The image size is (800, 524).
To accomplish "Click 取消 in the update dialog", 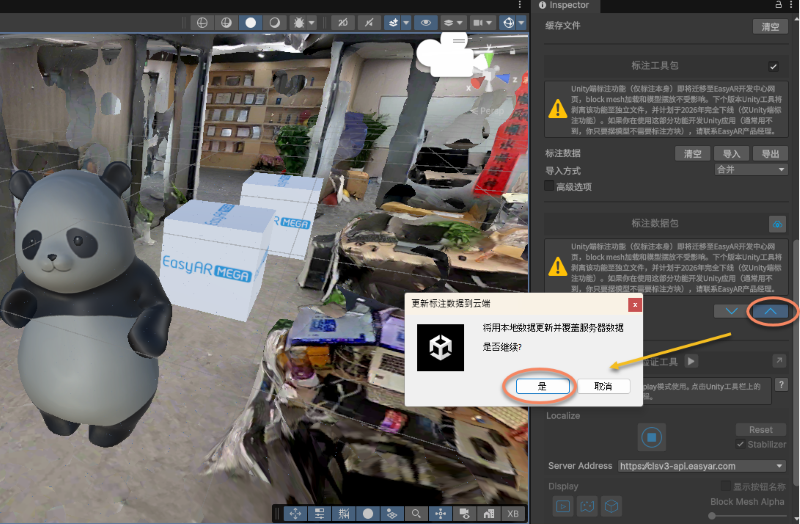I will [603, 386].
